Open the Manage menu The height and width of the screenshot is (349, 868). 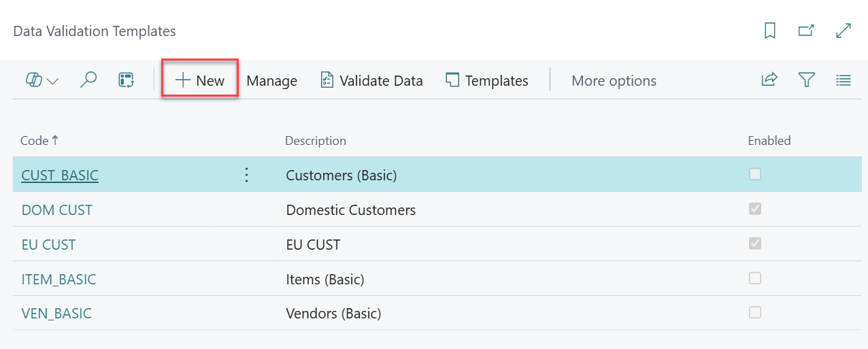(272, 80)
